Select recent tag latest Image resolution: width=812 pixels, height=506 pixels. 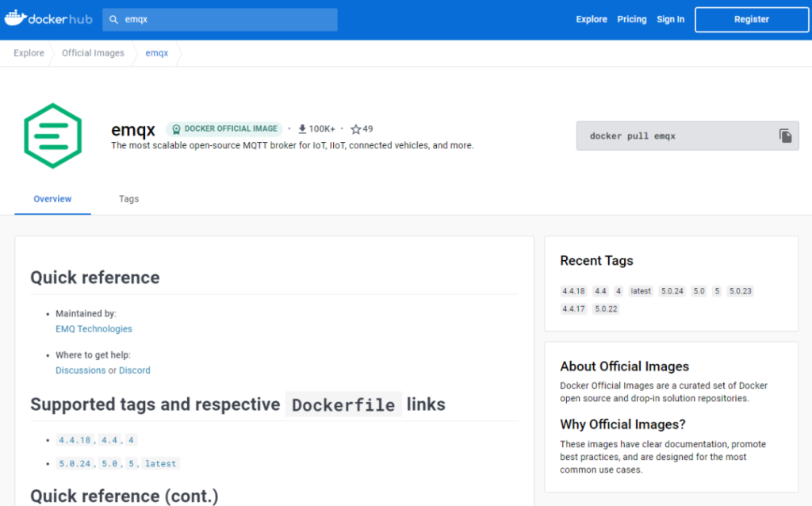click(x=641, y=291)
